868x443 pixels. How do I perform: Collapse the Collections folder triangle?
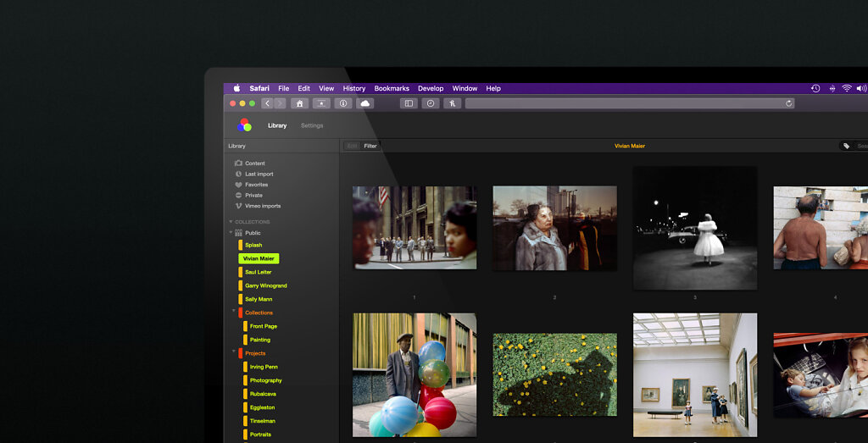(234, 311)
